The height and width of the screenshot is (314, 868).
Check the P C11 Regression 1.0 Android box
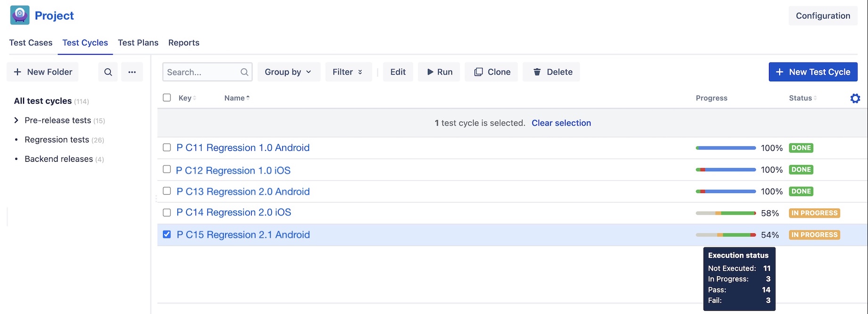coord(167,148)
